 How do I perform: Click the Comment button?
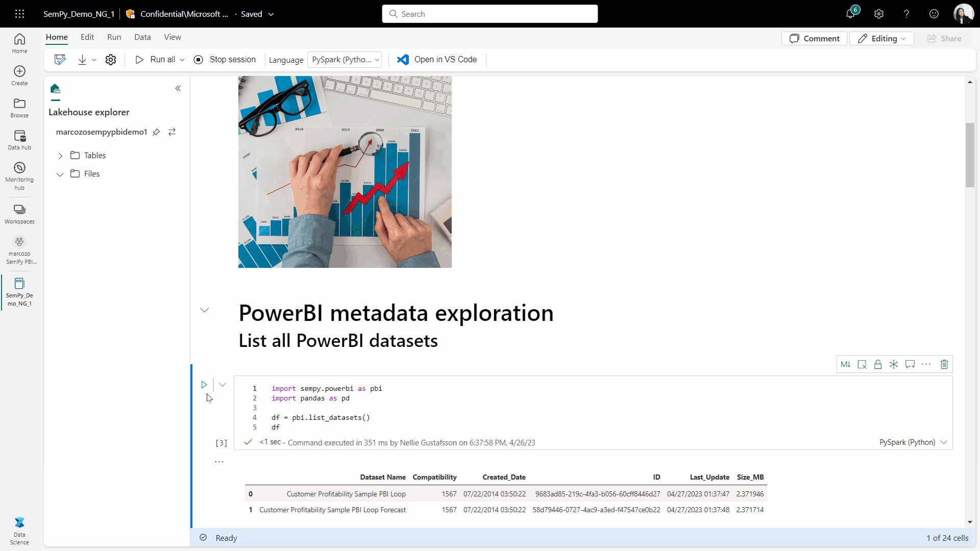[814, 39]
